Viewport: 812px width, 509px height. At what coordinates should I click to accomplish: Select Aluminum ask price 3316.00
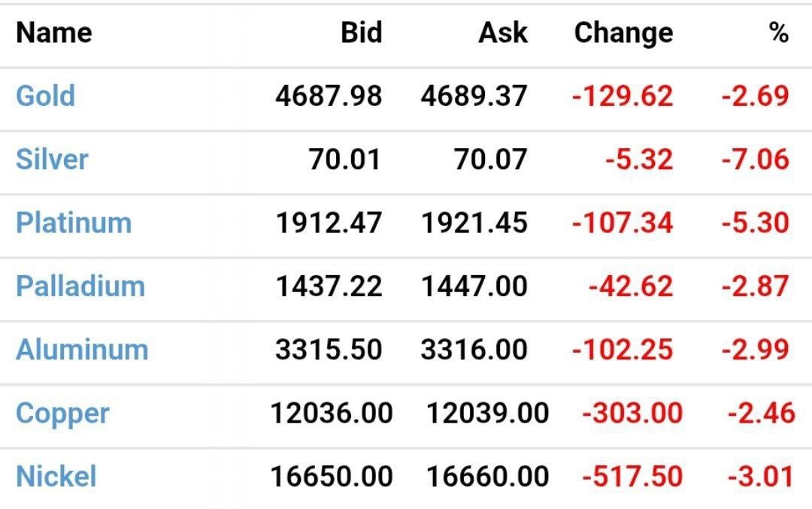[x=474, y=350]
